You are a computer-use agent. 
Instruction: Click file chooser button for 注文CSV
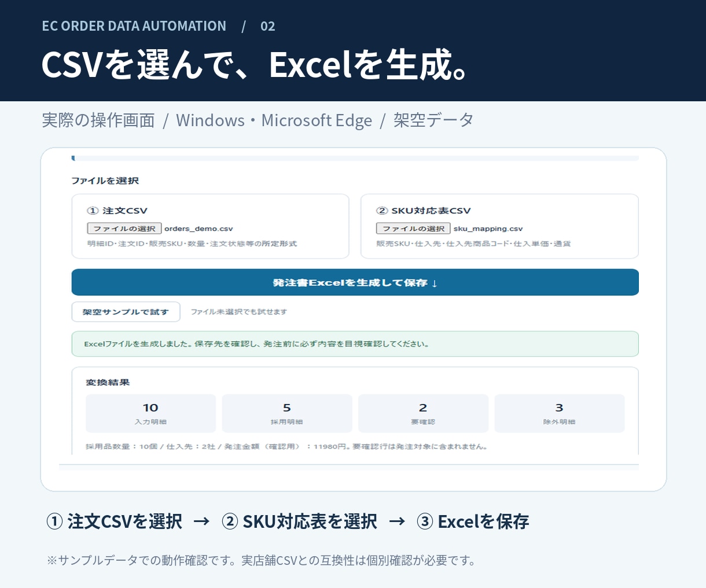124,229
